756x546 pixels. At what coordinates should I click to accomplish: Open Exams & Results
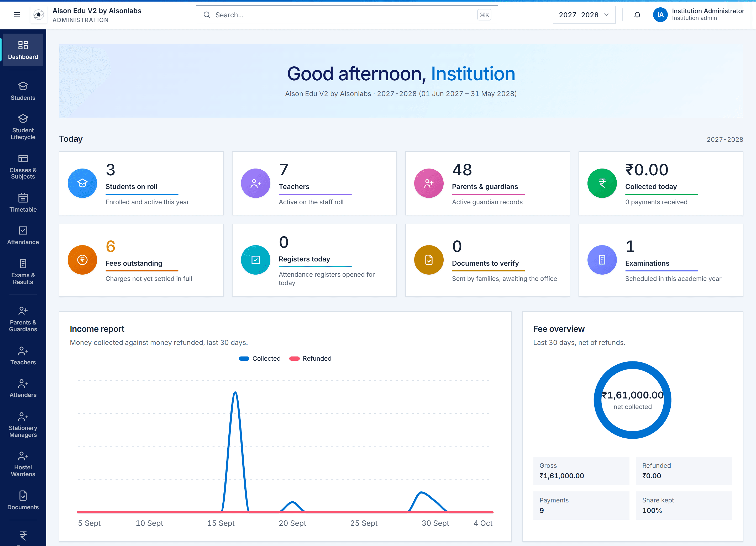pos(23,271)
